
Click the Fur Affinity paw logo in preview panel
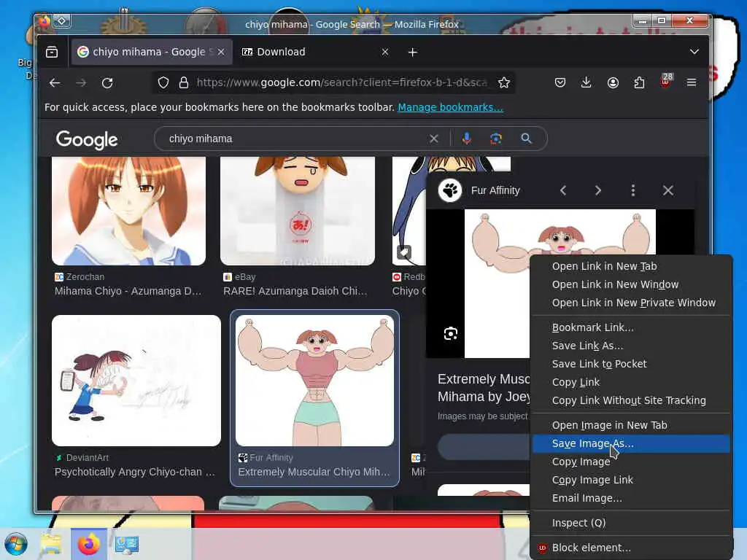click(x=449, y=190)
